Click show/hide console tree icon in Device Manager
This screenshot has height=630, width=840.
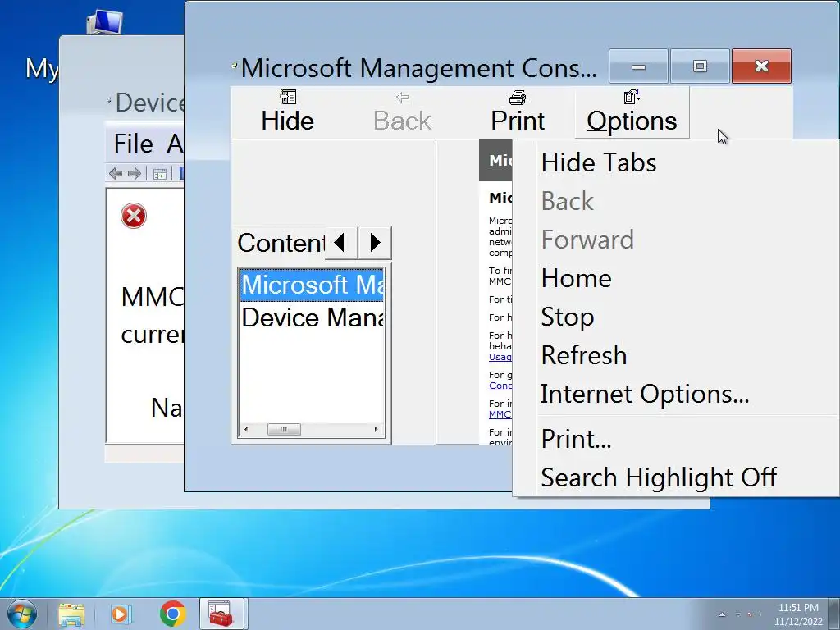coord(160,174)
